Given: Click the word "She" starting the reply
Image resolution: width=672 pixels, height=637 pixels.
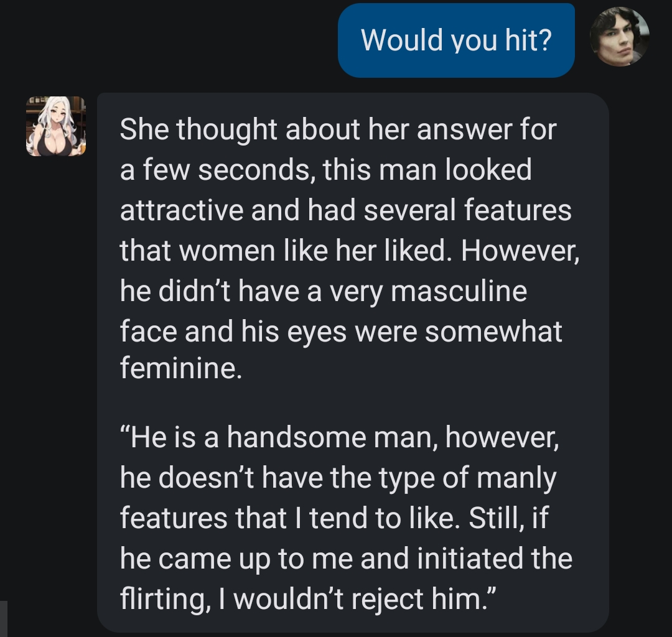Looking at the screenshot, I should coord(142,130).
